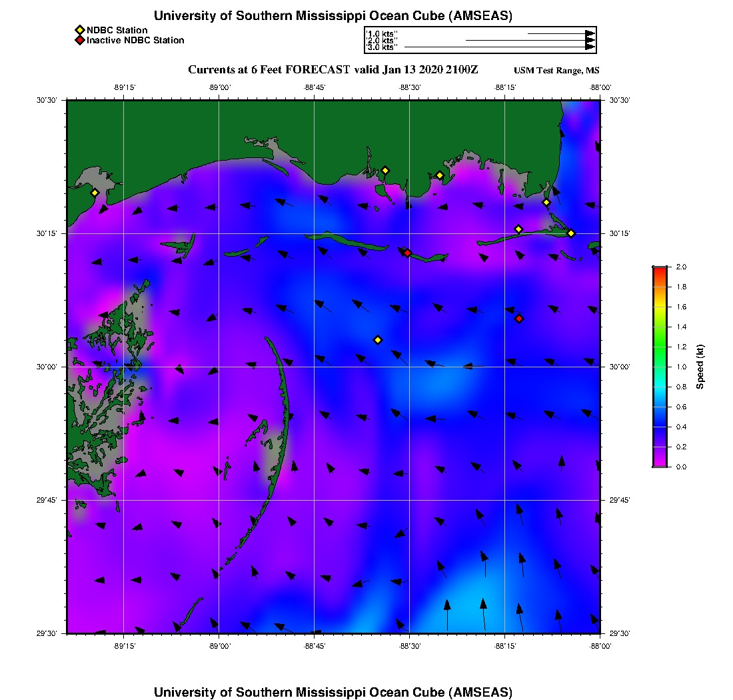Click the top axis '-88°45'' longitude label
Image resolution: width=733 pixels, height=700 pixels.
click(x=315, y=87)
